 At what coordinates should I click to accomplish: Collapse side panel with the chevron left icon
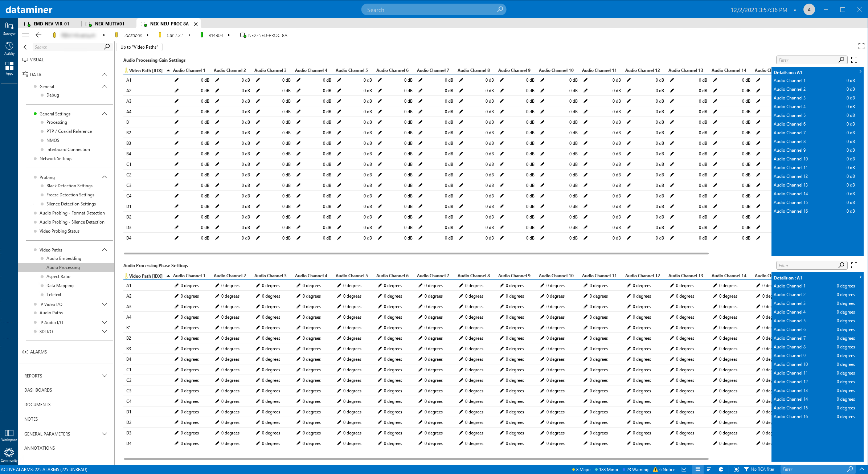[25, 47]
